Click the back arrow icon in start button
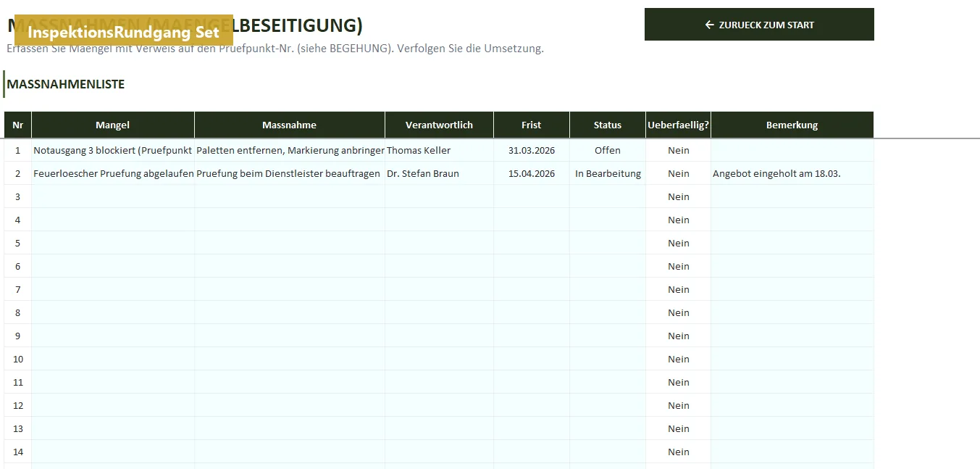Screen dimensions: 980x469 coord(710,25)
